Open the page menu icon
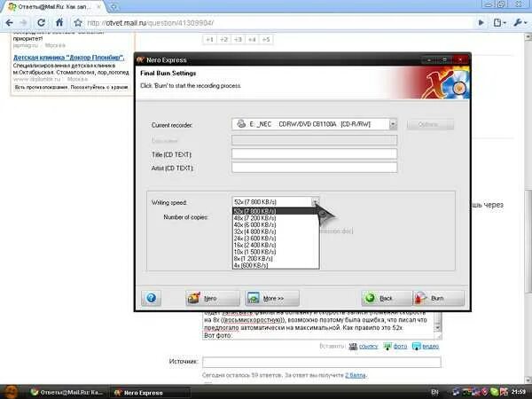Screen dimensions: 532x399 [x=499, y=23]
